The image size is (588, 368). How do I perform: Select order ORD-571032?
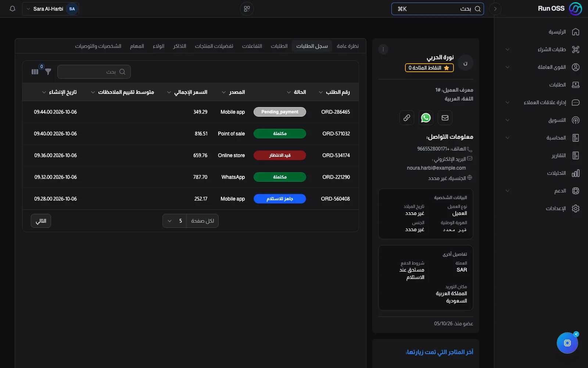point(336,134)
